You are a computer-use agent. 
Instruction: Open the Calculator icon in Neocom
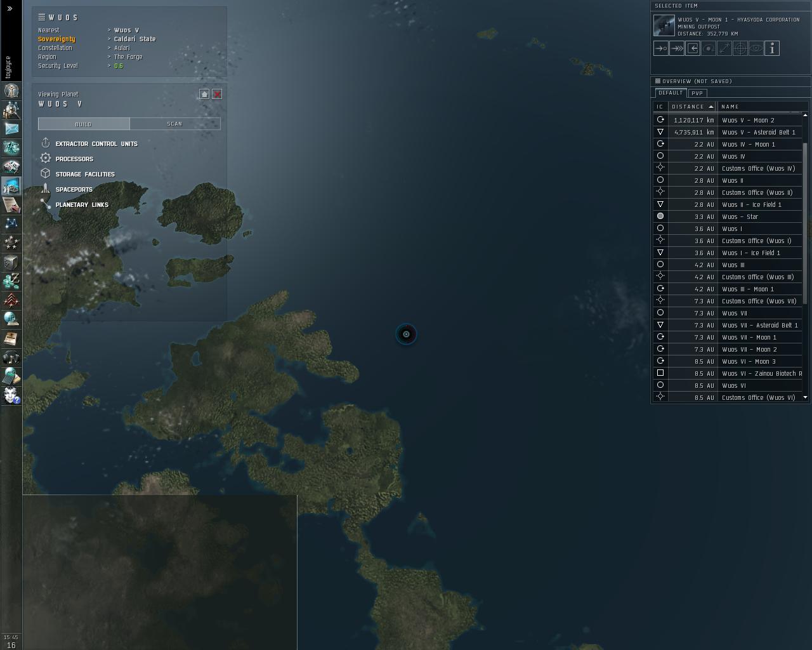(x=11, y=376)
